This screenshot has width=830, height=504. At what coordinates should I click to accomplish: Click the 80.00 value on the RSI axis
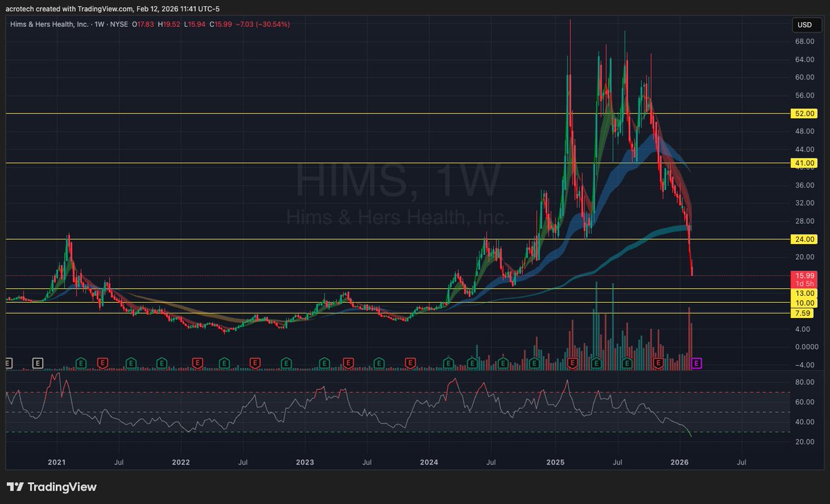click(x=804, y=382)
